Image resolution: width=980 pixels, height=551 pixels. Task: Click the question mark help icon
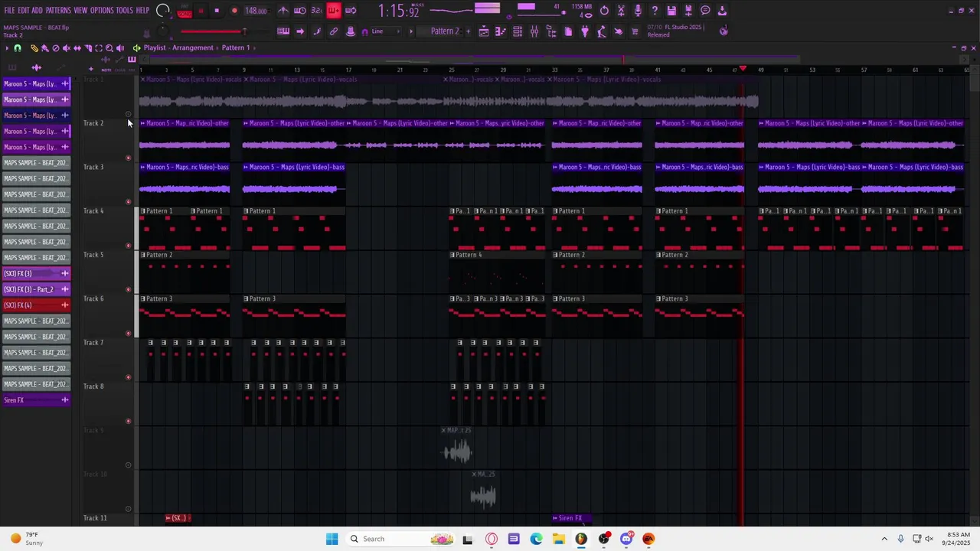tap(655, 11)
